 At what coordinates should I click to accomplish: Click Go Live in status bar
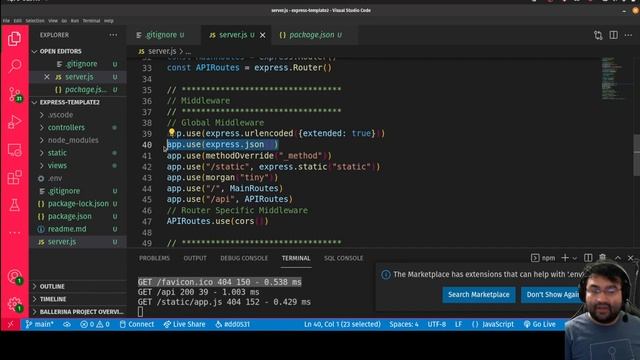pyautogui.click(x=539, y=324)
